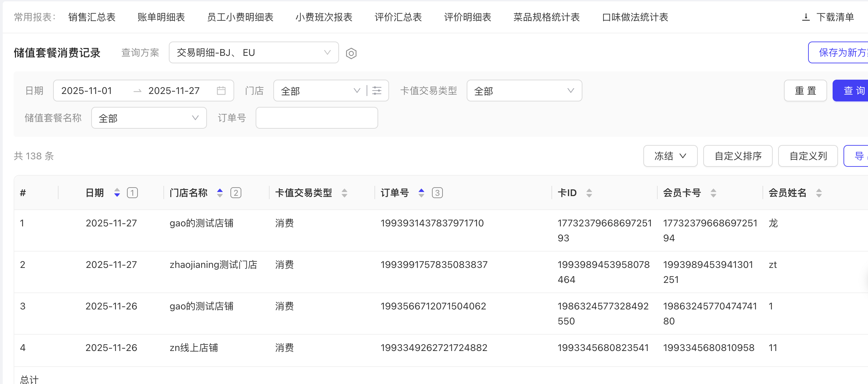The height and width of the screenshot is (384, 868).
Task: Click the 订单号 input field
Action: (x=317, y=118)
